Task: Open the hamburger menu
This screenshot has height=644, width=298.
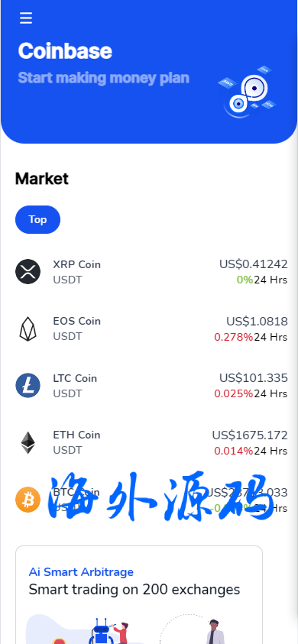Action: [26, 18]
